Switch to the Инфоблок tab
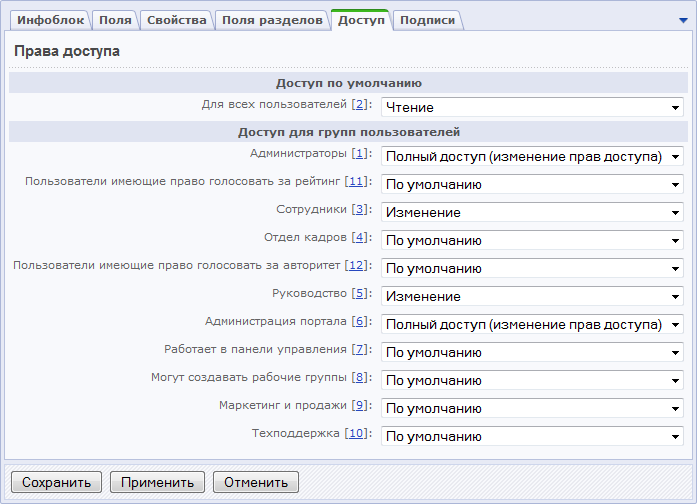Viewport: 697px width, 504px height. [x=50, y=20]
